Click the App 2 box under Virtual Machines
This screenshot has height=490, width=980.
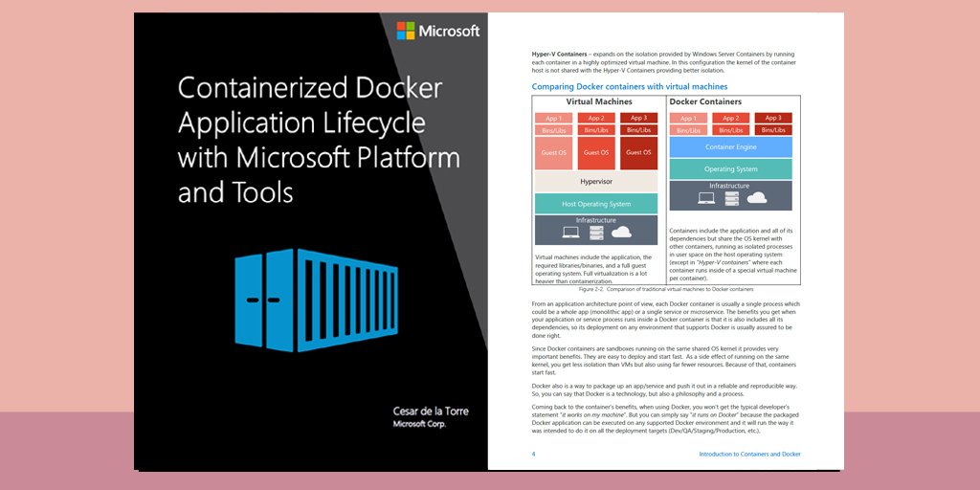pyautogui.click(x=596, y=118)
